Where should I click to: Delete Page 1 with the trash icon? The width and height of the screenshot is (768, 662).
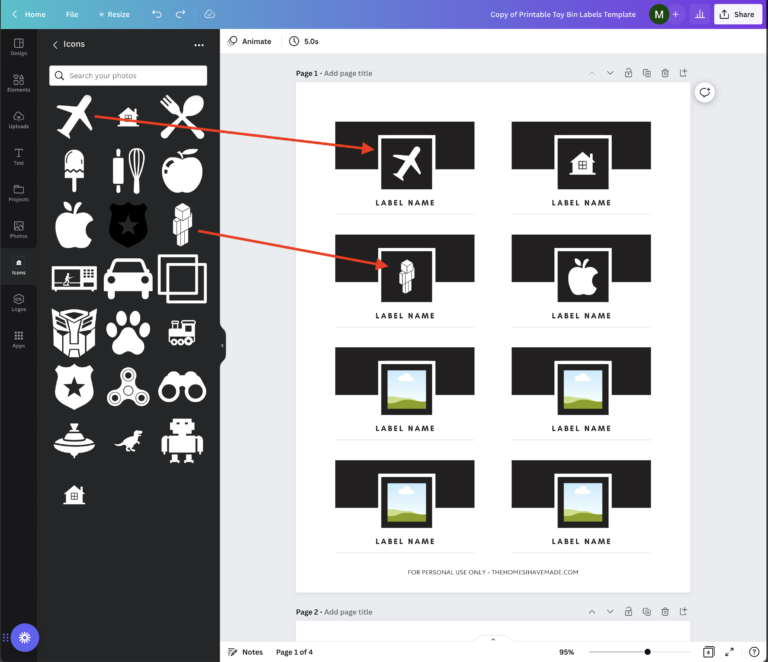coord(665,73)
